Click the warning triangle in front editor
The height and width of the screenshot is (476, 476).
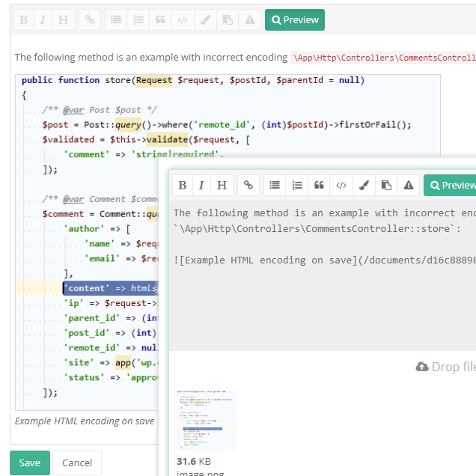tap(409, 185)
